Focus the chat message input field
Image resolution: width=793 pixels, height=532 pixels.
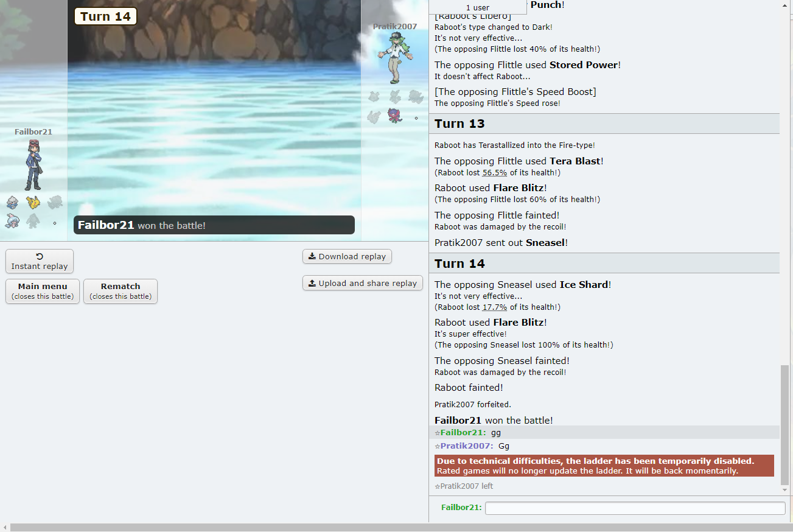pyautogui.click(x=635, y=508)
